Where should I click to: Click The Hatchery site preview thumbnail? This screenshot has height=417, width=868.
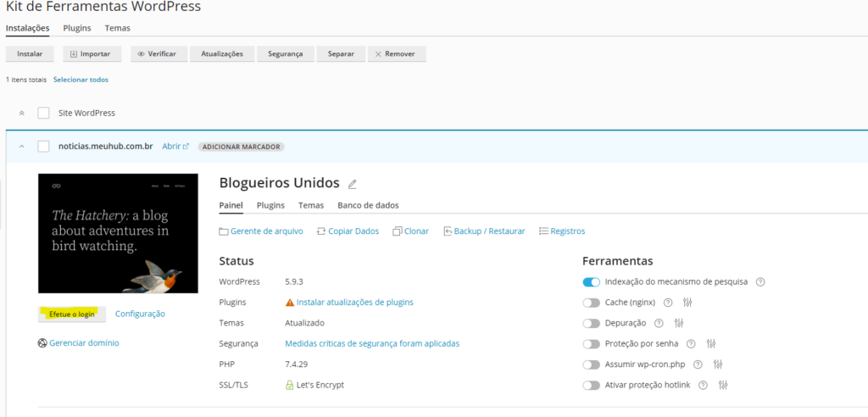118,233
